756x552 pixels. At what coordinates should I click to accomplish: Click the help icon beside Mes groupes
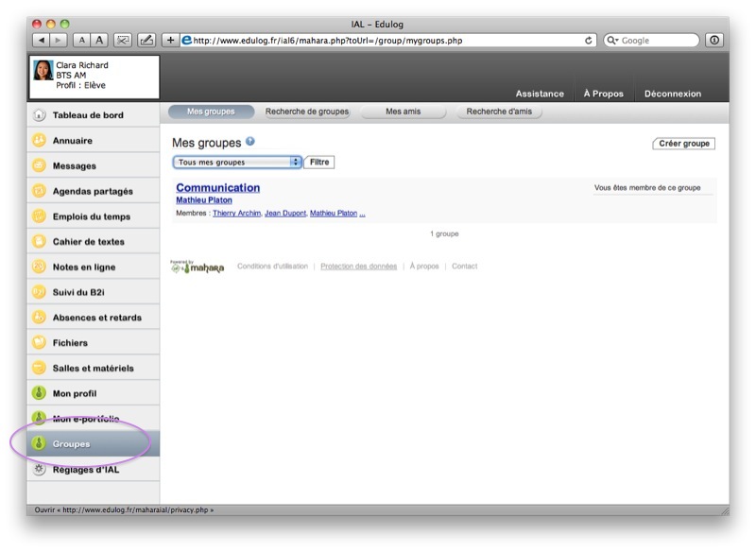point(250,142)
